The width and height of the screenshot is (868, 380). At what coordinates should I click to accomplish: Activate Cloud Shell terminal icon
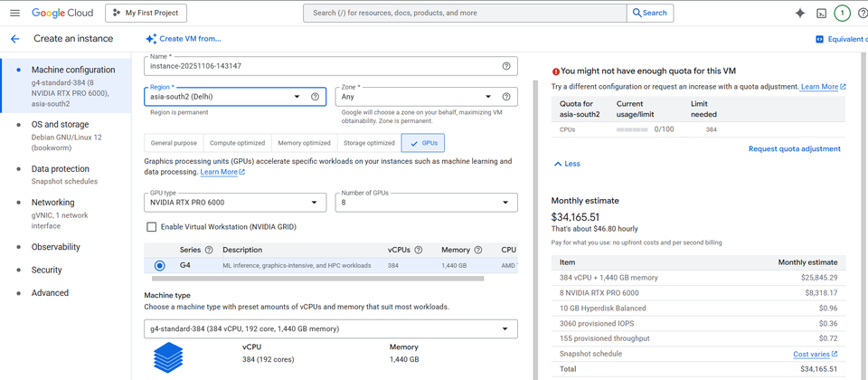[x=821, y=13]
